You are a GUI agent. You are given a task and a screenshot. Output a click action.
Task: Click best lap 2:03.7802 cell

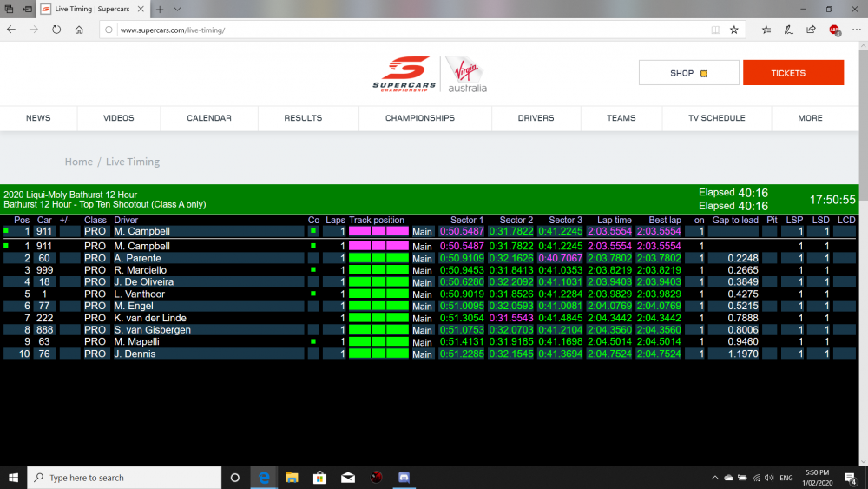[658, 258]
